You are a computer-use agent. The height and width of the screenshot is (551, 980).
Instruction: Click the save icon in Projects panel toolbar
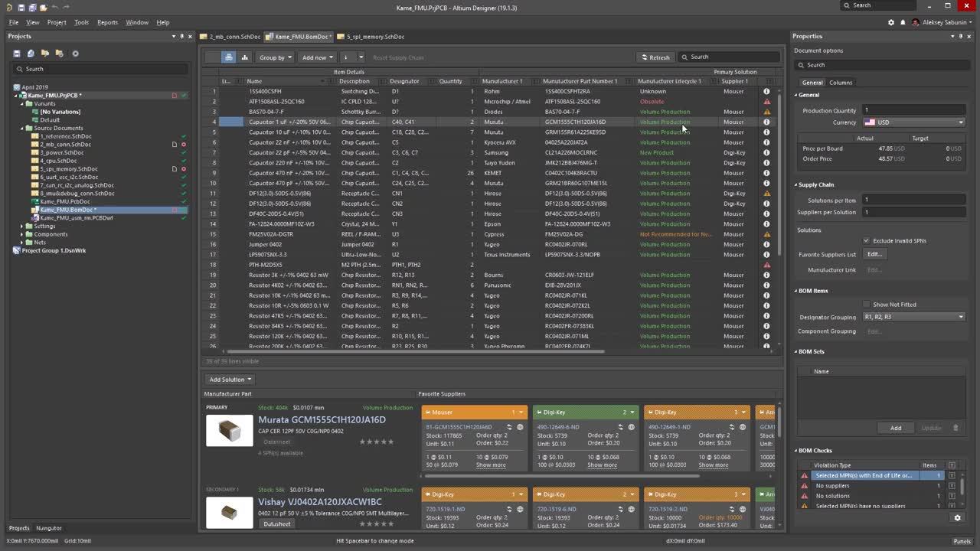tap(16, 54)
